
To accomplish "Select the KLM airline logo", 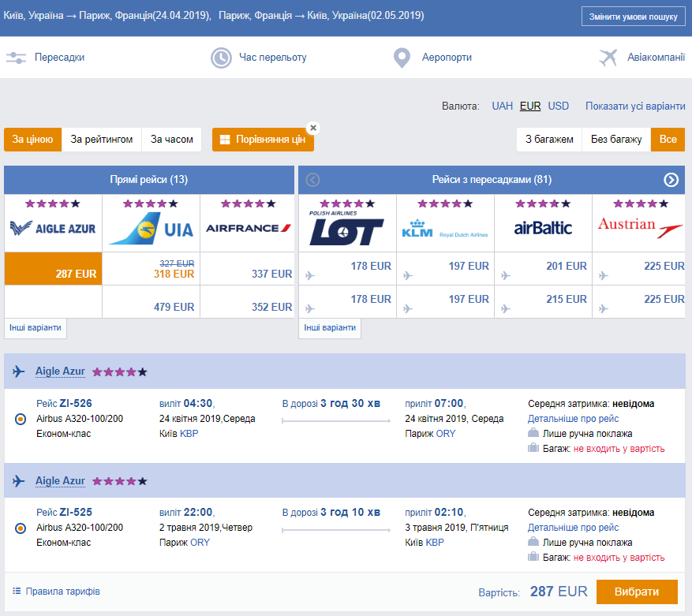I will (445, 229).
